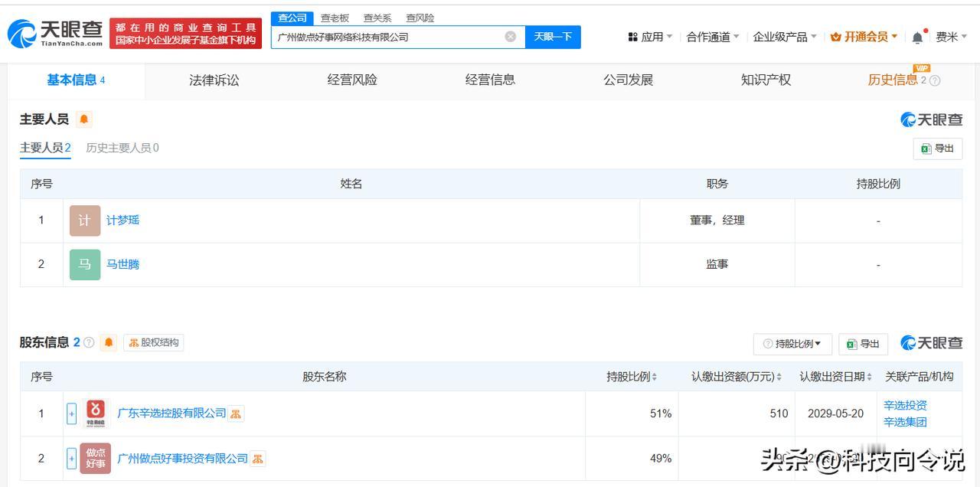
Task: Open the 持股比例 filter dropdown
Action: tap(792, 344)
